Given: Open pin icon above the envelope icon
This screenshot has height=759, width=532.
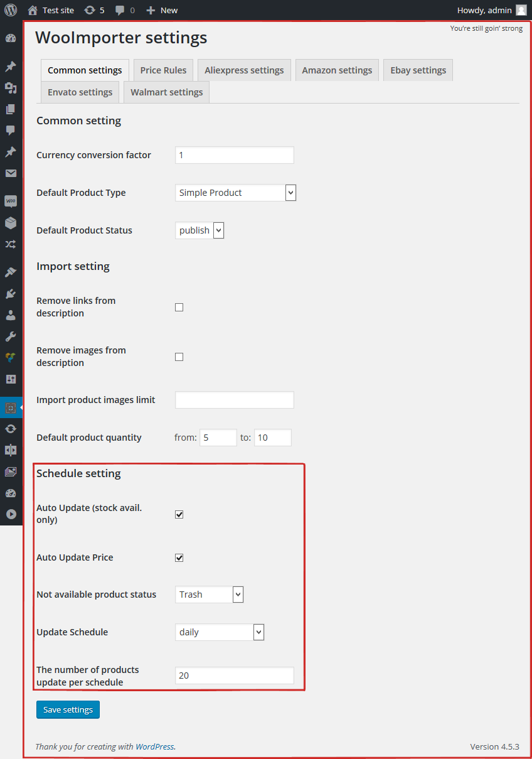Looking at the screenshot, I should click(x=11, y=152).
